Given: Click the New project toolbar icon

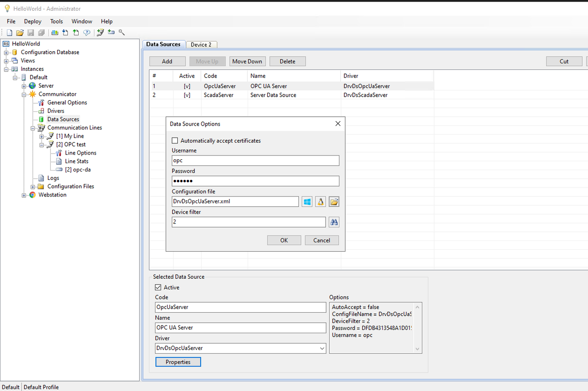Looking at the screenshot, I should (9, 33).
